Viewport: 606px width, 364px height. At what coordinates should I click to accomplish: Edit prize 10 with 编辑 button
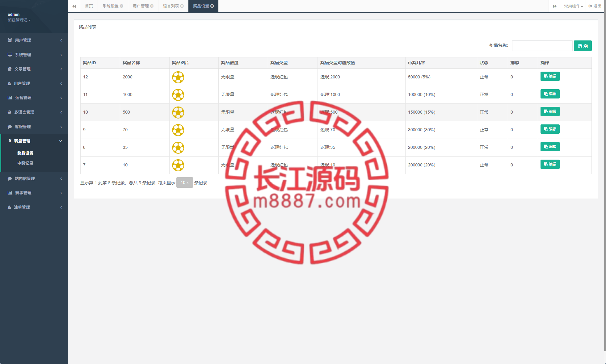(x=550, y=164)
